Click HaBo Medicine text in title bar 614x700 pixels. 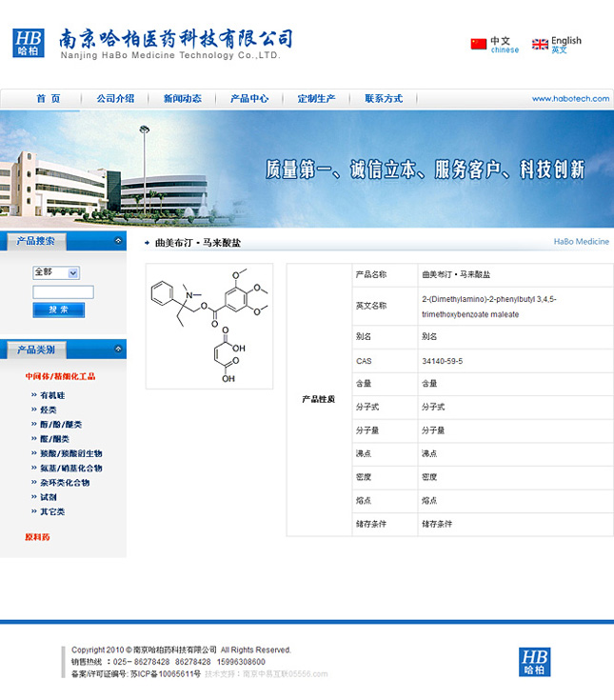pos(581,242)
